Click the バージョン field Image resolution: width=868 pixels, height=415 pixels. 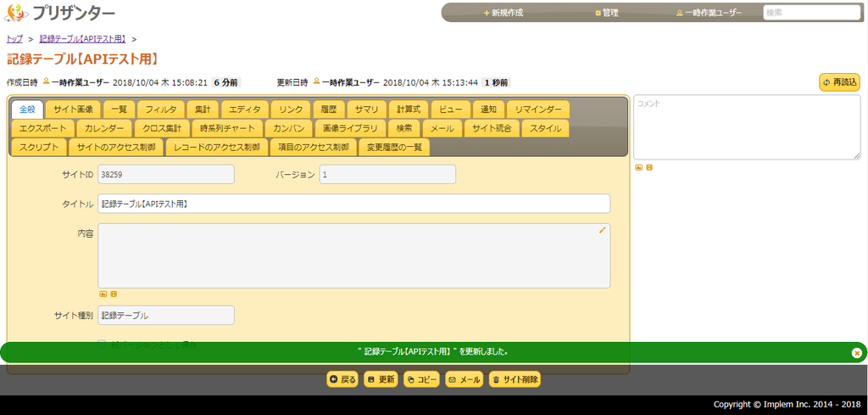[387, 175]
